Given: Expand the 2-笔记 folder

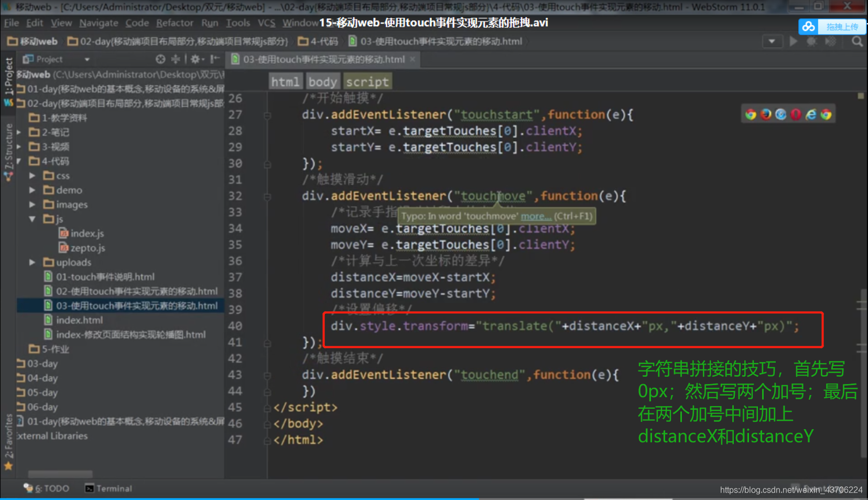Looking at the screenshot, I should click(19, 132).
